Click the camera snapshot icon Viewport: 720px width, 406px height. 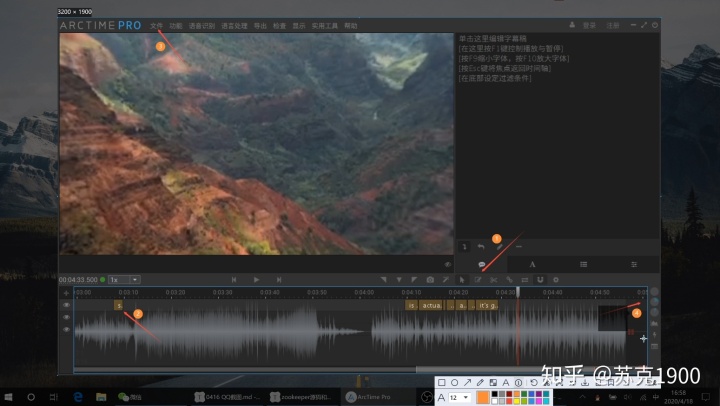pos(430,280)
